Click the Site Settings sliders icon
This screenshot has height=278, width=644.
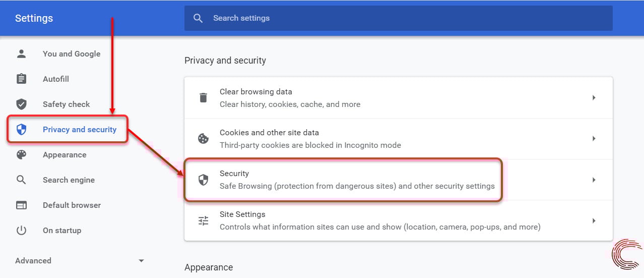(x=203, y=220)
